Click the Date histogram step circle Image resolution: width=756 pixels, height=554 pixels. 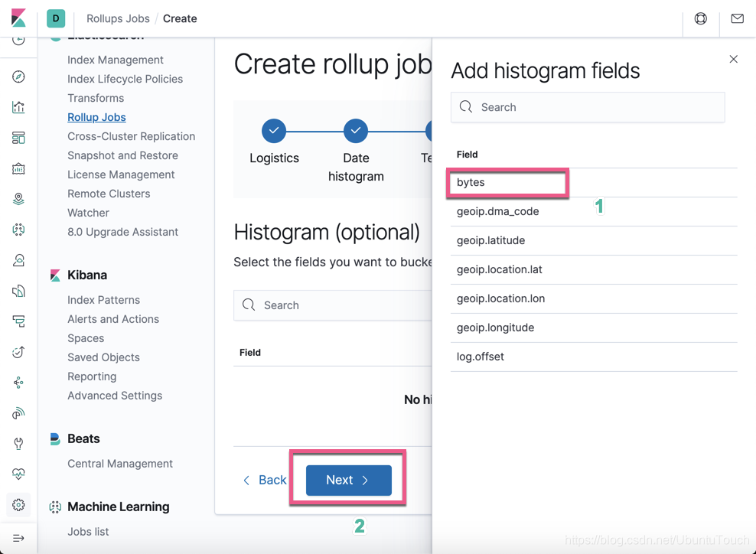356,131
